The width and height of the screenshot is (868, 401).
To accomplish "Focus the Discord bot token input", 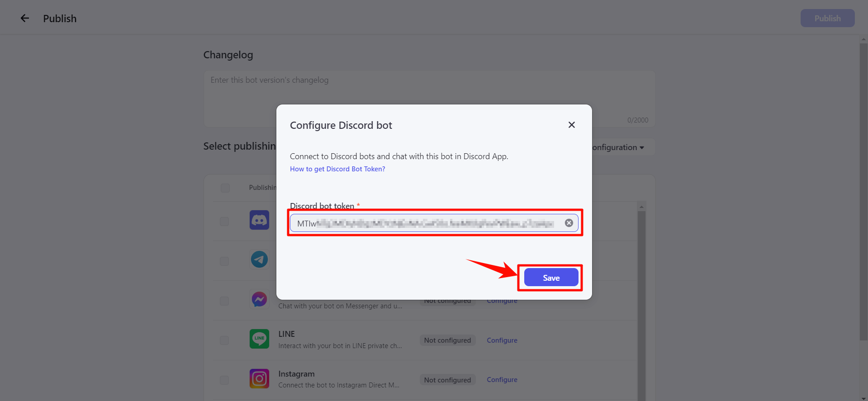I will tap(427, 223).
